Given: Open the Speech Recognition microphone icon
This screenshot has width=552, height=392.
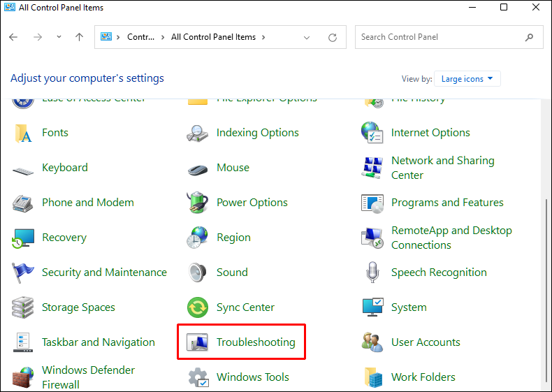Looking at the screenshot, I should 372,273.
